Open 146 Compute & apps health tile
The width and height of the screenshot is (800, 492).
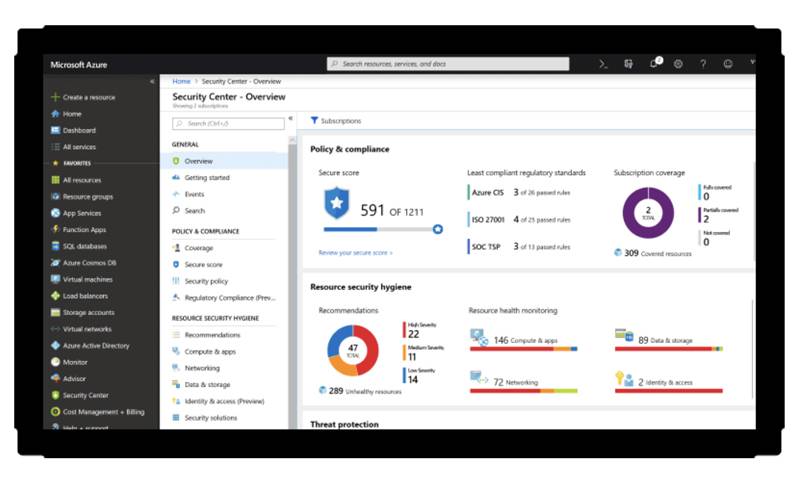click(523, 340)
